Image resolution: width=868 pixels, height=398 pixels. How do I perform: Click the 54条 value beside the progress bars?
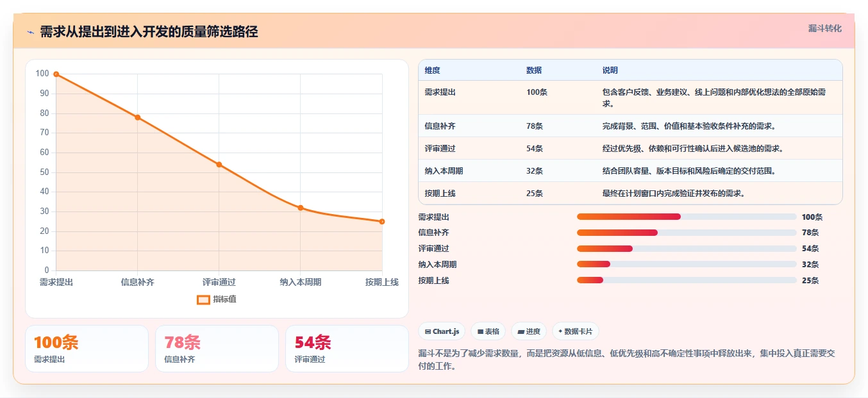(810, 249)
